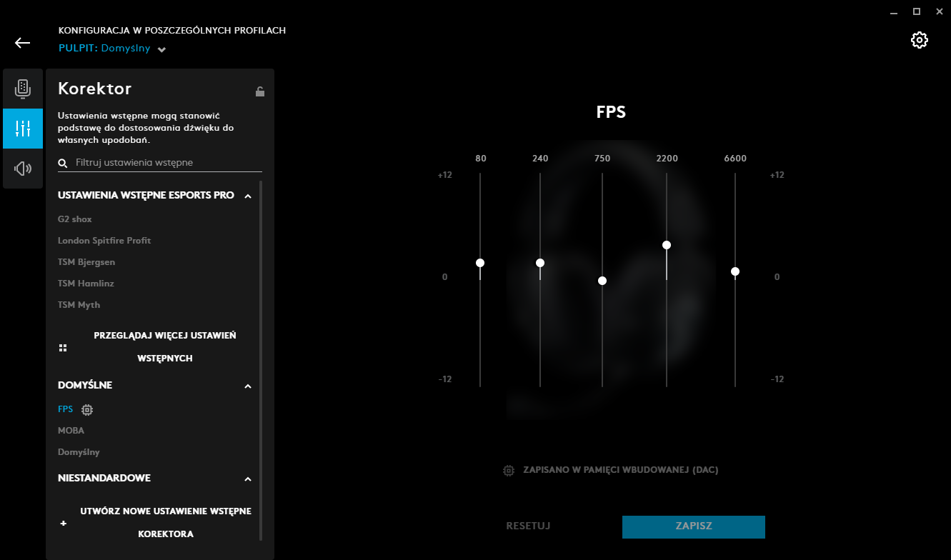Select the Domyślny equalizer preset

tap(79, 452)
